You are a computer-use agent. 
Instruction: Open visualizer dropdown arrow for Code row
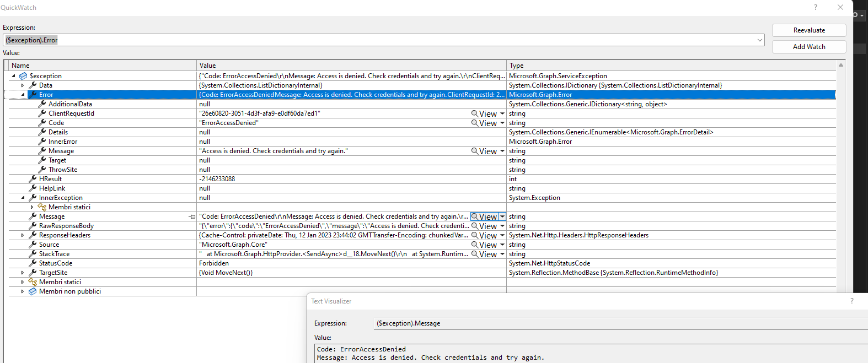pyautogui.click(x=502, y=123)
